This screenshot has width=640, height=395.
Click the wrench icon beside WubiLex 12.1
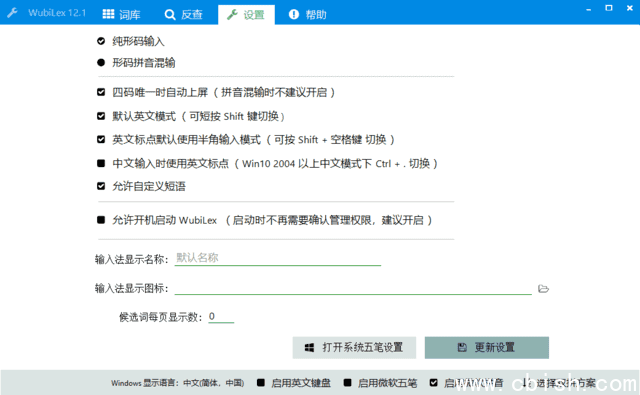[12, 13]
